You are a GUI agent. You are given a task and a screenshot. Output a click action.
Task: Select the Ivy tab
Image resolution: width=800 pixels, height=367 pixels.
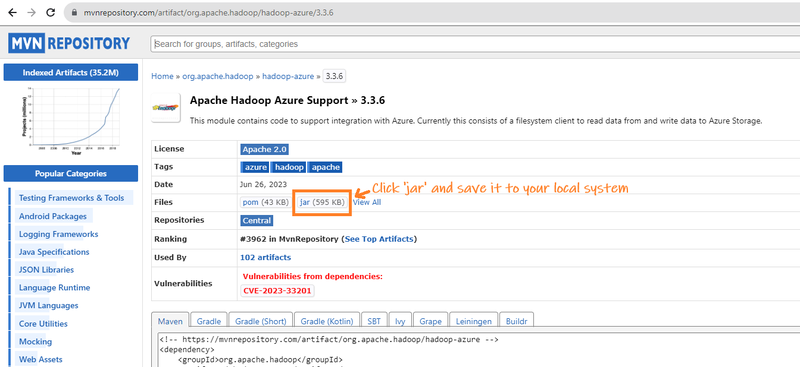point(400,321)
